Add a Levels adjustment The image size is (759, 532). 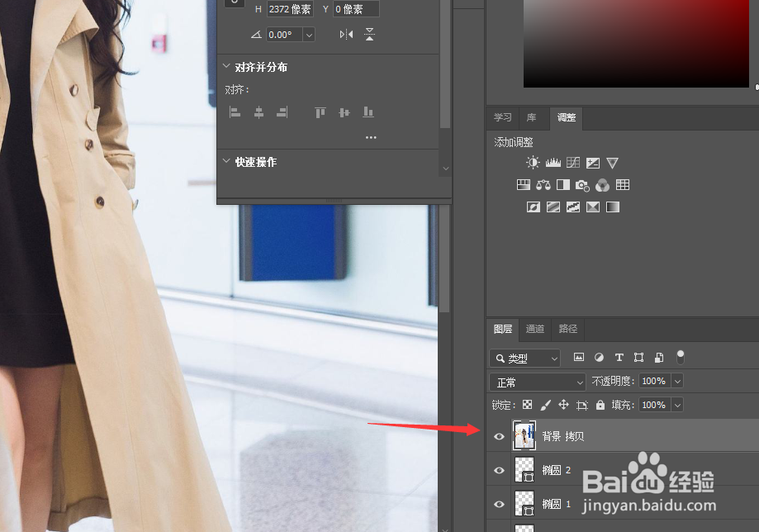tap(553, 163)
